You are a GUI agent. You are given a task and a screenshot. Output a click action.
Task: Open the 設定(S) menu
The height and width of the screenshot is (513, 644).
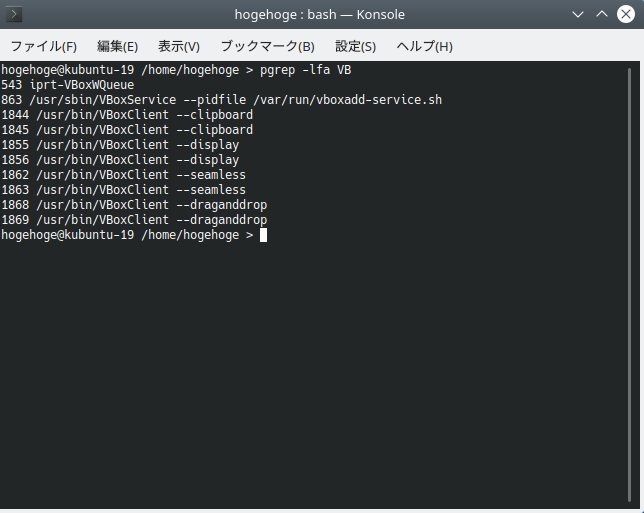(356, 46)
